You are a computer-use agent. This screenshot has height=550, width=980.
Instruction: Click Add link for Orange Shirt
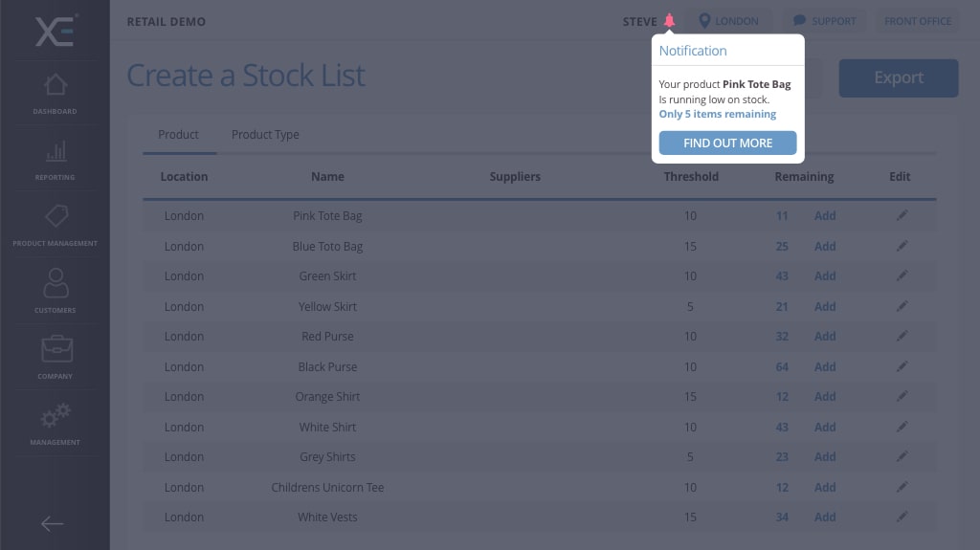coord(825,396)
